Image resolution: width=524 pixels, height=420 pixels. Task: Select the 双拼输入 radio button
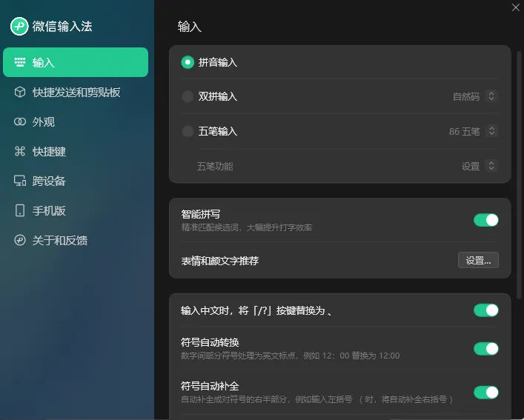pos(188,96)
